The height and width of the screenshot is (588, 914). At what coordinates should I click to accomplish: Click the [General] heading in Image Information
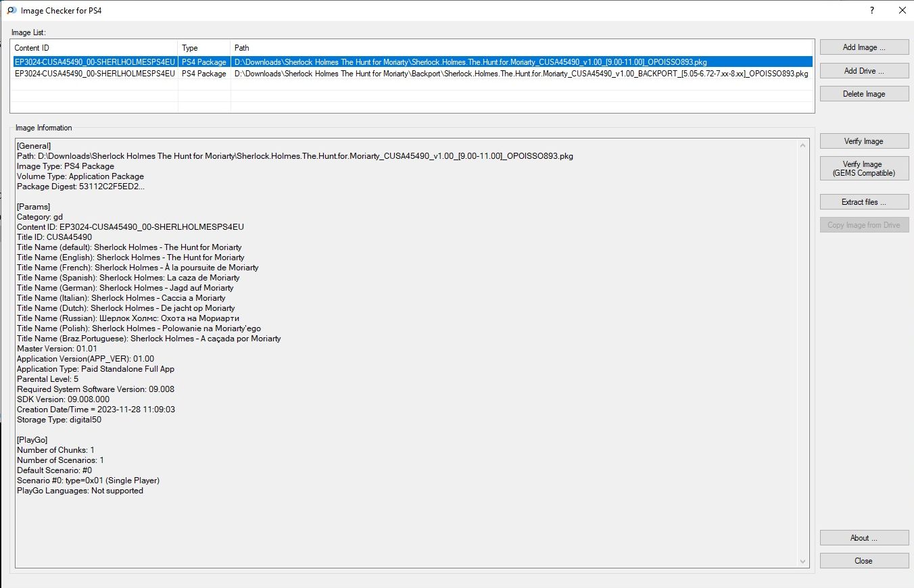[x=34, y=146]
